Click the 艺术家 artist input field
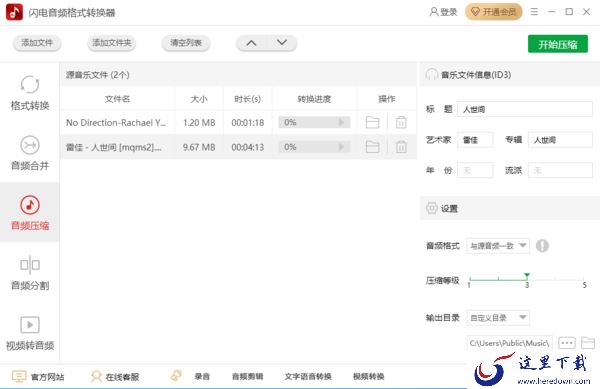The height and width of the screenshot is (389, 600). pos(475,140)
